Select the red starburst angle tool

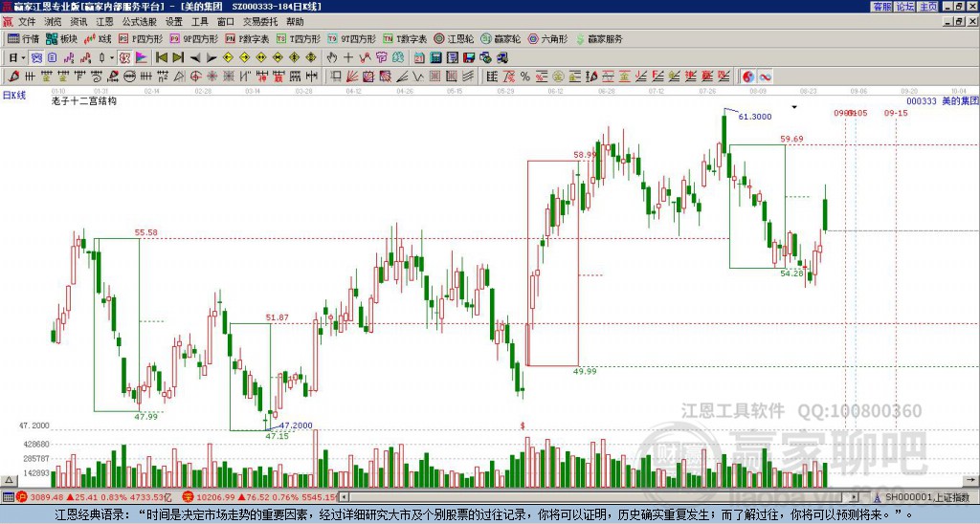click(212, 76)
